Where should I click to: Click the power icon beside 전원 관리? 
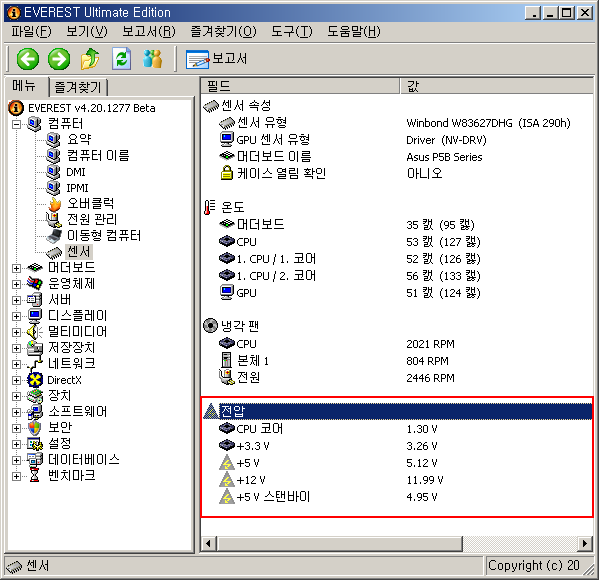click(54, 220)
